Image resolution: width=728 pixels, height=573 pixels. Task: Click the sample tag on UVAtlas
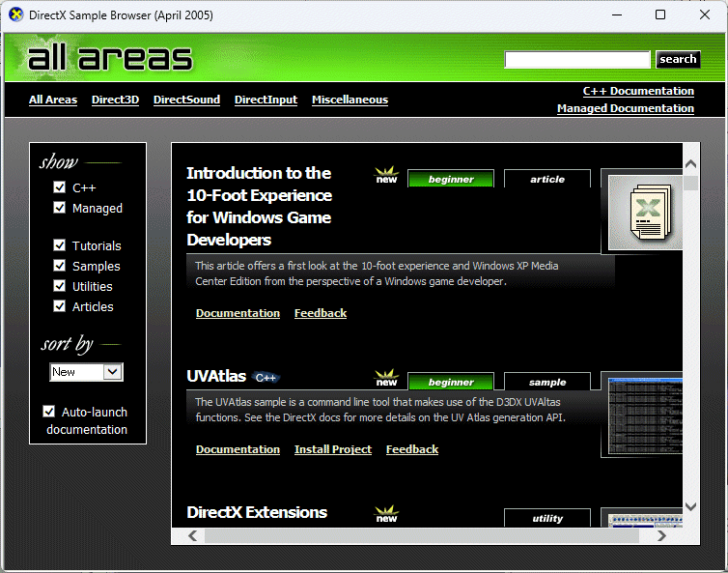coord(547,382)
